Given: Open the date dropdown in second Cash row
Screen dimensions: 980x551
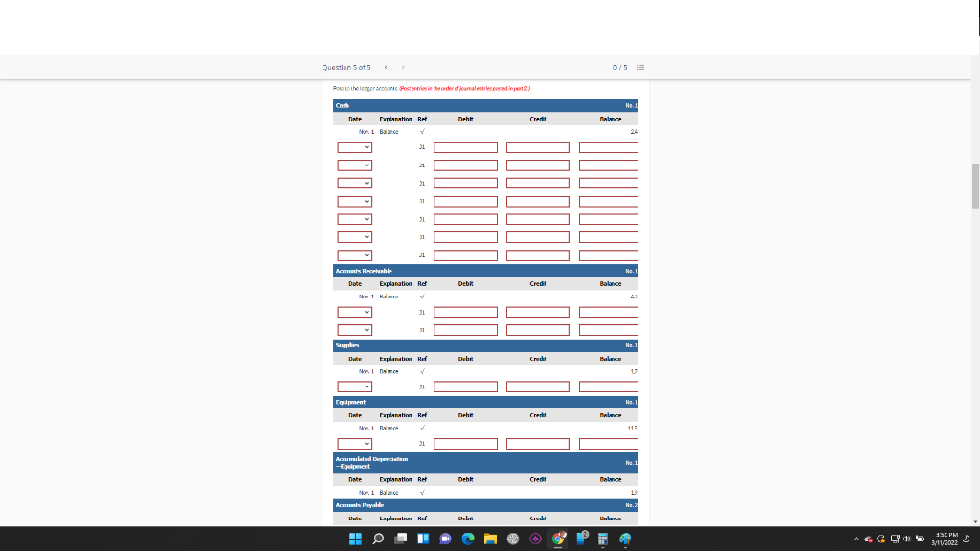Looking at the screenshot, I should [354, 165].
